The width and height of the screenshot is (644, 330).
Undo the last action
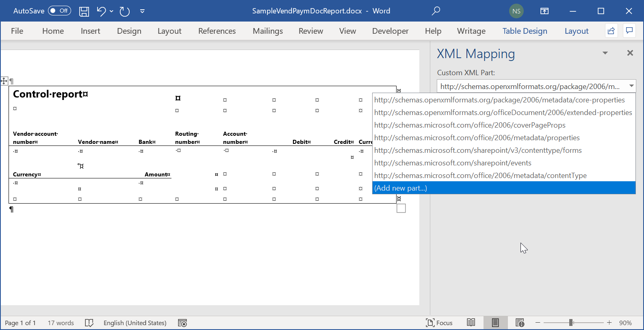(101, 11)
